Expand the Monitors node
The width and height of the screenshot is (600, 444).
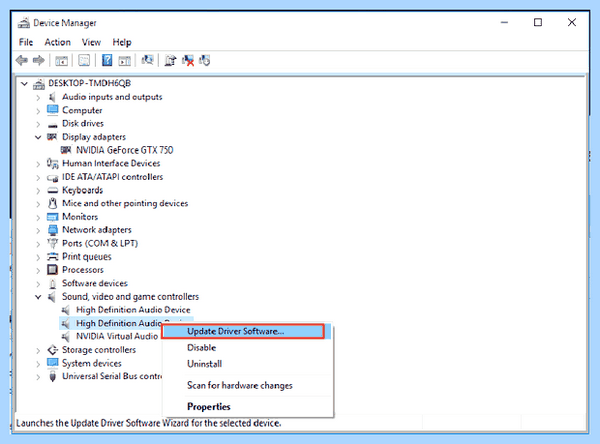[x=38, y=217]
